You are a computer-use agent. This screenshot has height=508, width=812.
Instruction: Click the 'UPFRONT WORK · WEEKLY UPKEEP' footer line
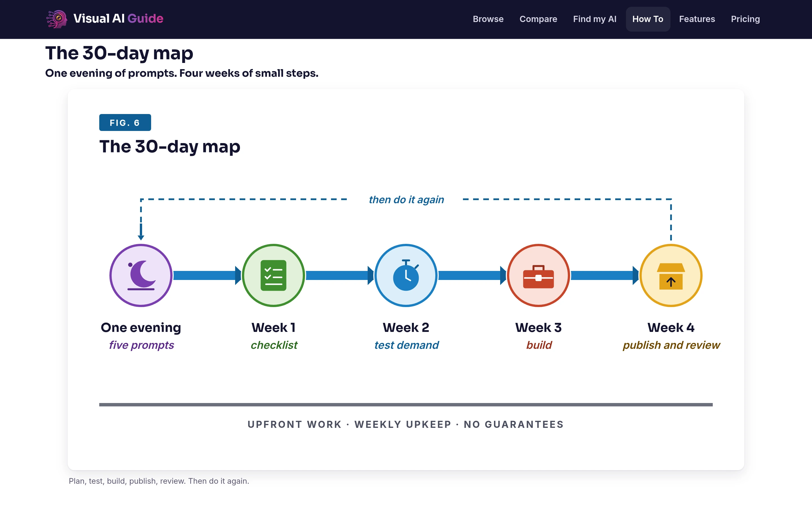(x=406, y=424)
